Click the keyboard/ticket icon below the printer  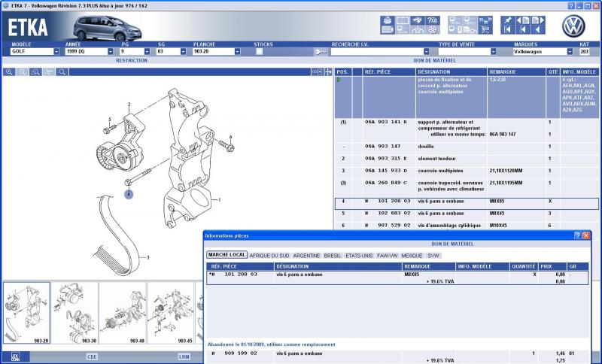coord(388,29)
